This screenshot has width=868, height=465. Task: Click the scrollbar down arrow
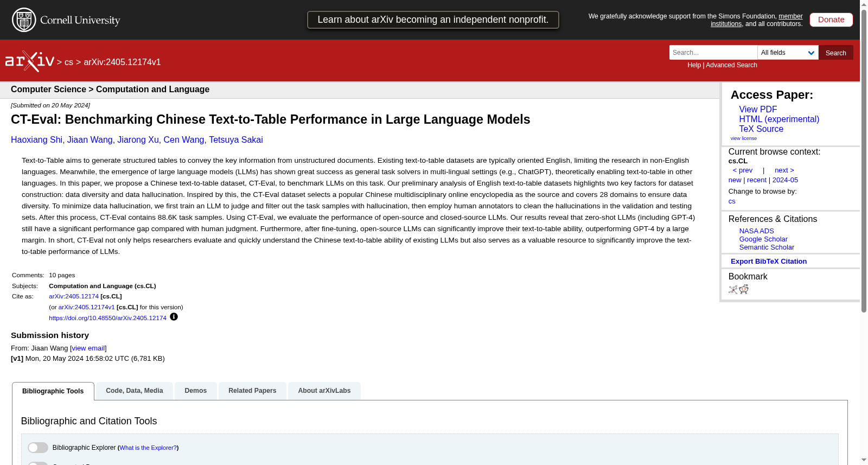click(864, 460)
